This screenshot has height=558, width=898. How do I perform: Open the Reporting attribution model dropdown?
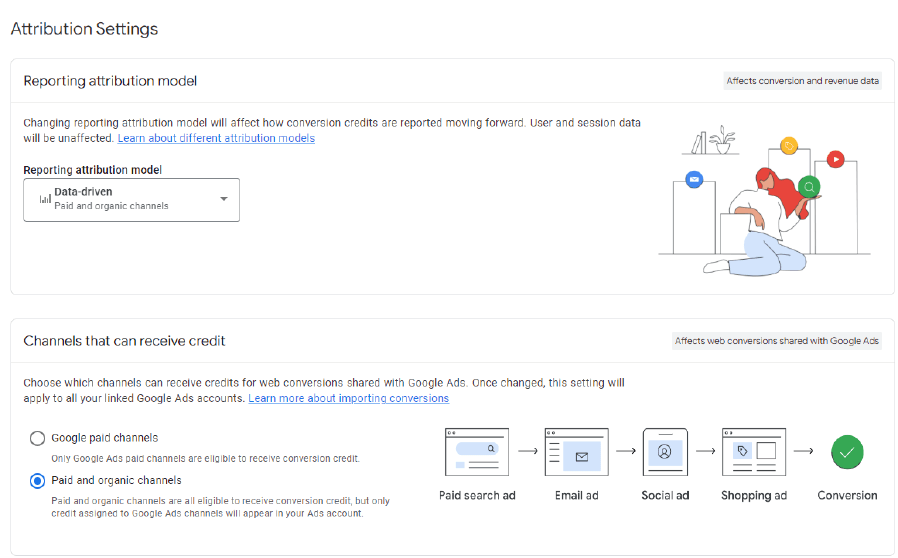(131, 200)
